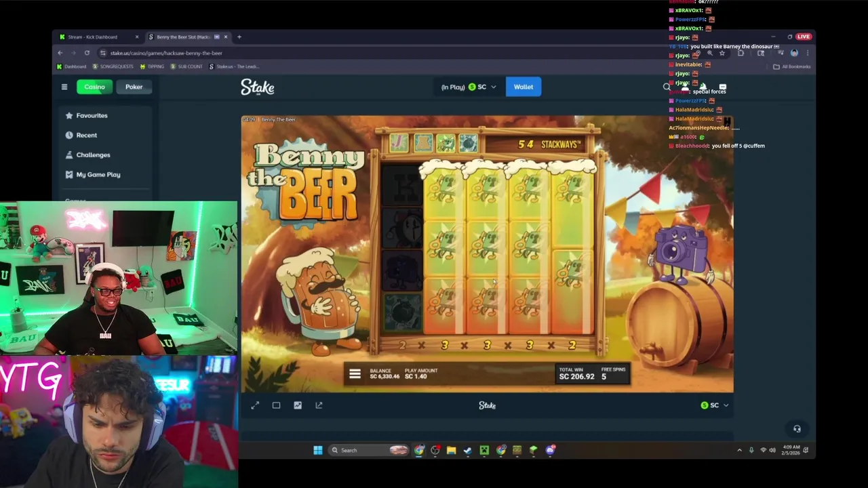Open Discord from the taskbar

[551, 450]
